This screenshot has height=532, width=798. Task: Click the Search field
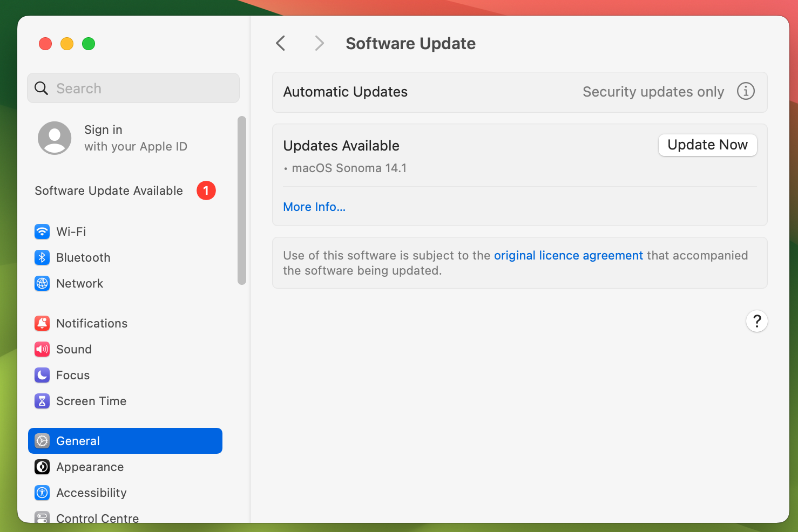pos(133,88)
